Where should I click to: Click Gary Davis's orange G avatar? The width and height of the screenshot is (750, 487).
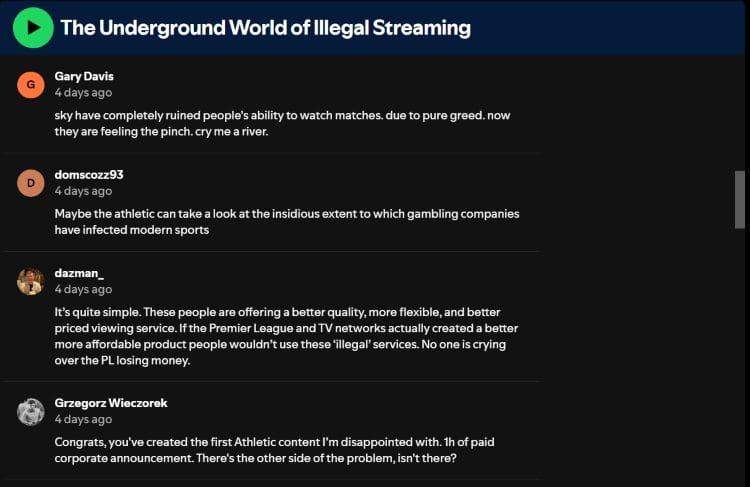pos(31,85)
